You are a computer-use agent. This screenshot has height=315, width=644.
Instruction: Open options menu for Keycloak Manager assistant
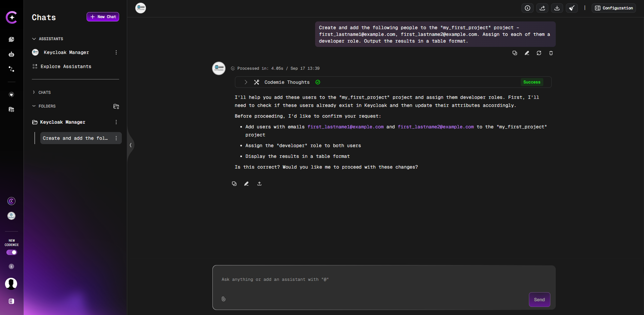(116, 52)
